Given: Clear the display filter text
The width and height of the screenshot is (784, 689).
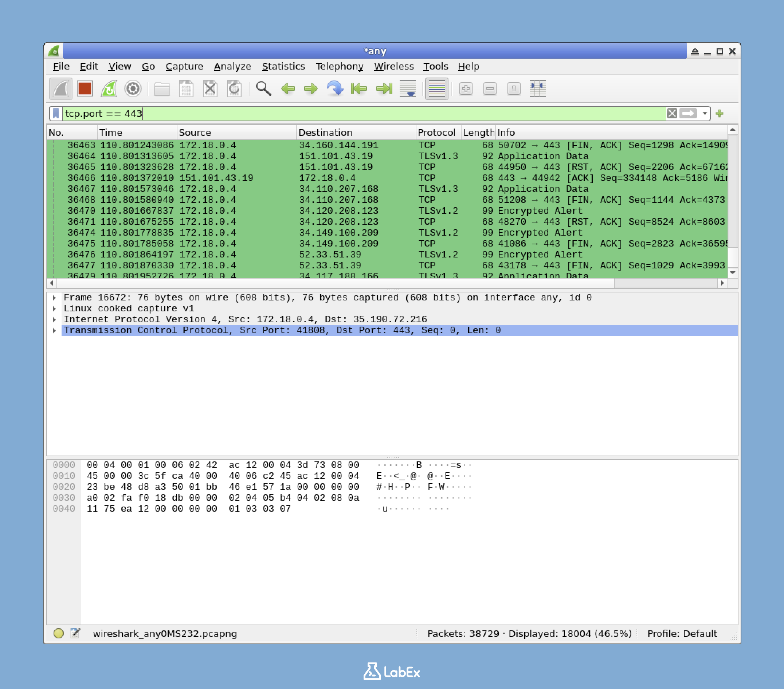Looking at the screenshot, I should pos(672,114).
